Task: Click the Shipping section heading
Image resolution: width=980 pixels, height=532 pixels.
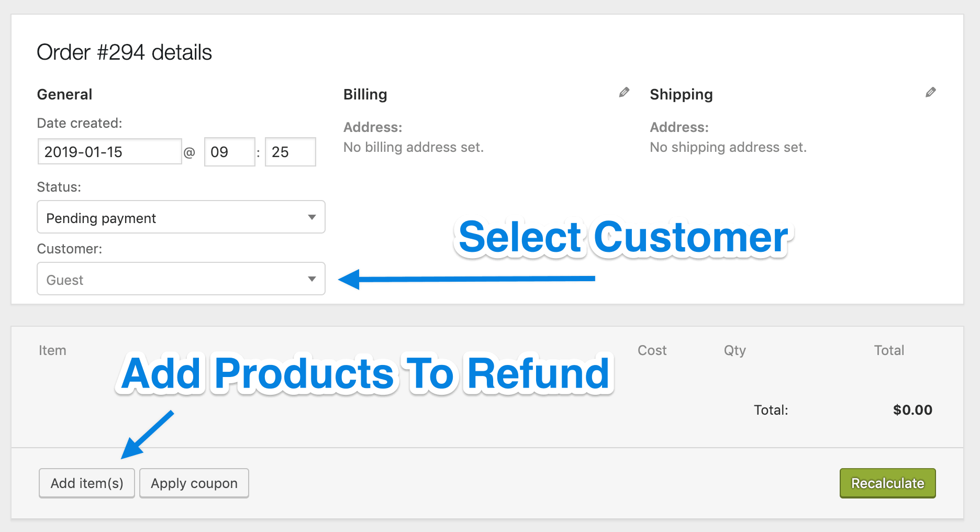Action: click(x=681, y=95)
